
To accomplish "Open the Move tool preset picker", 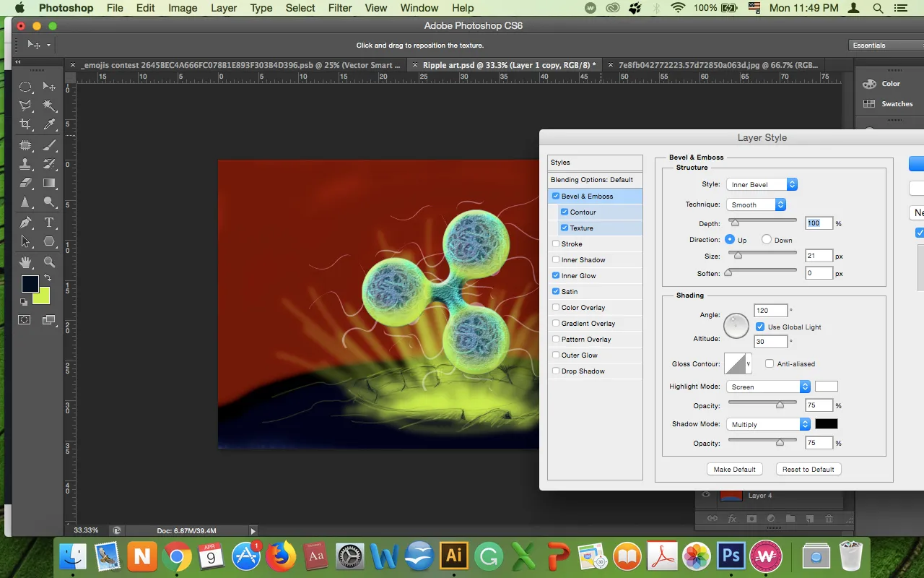I will 48,45.
